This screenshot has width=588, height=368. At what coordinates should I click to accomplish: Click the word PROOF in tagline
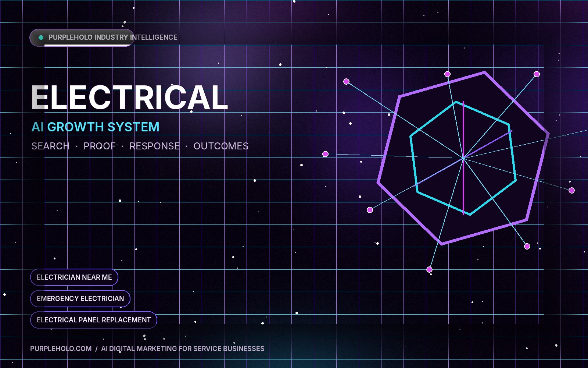coord(100,146)
